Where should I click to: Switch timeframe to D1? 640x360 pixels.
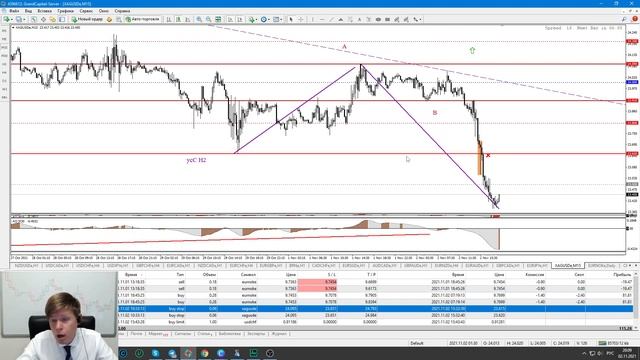point(4,81)
